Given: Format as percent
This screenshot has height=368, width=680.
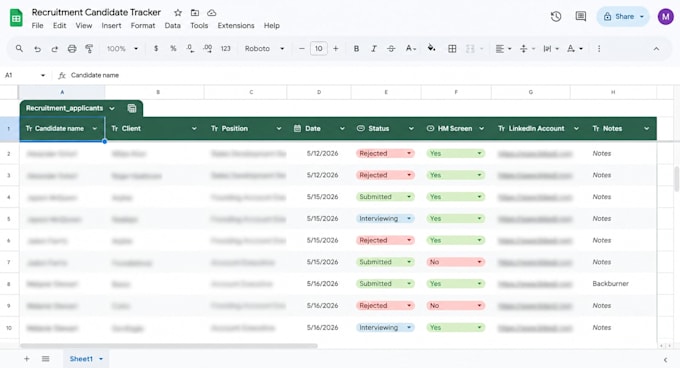Looking at the screenshot, I should (x=173, y=49).
